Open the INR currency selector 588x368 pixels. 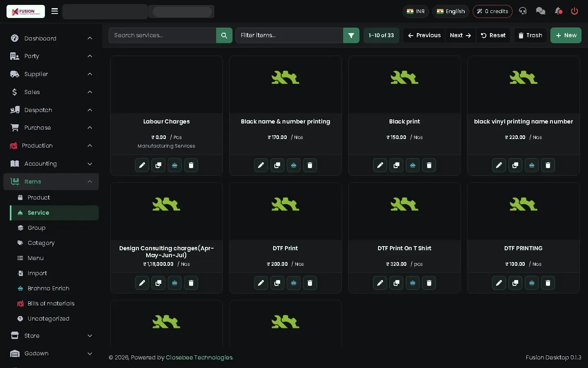point(416,11)
